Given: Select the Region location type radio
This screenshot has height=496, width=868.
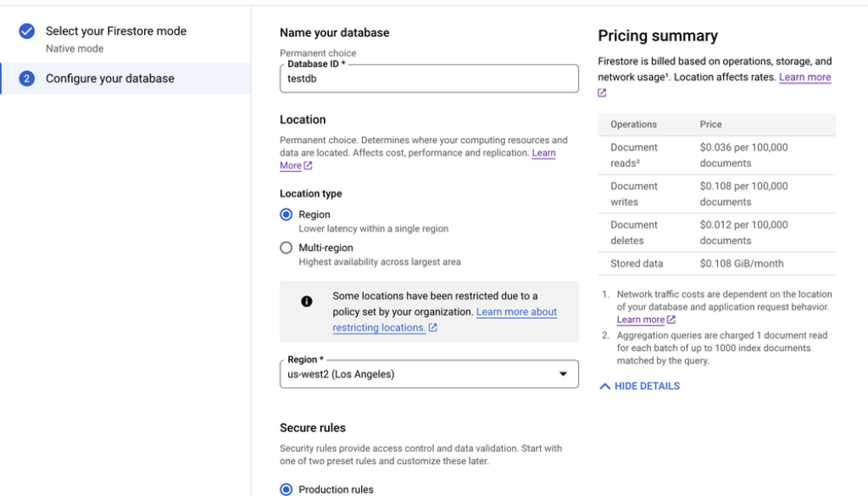Looking at the screenshot, I should click(x=287, y=215).
